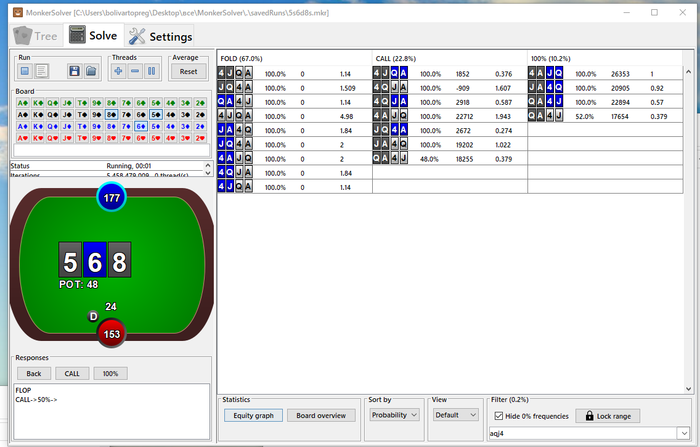700x447 pixels.
Task: Open the run log document icon
Action: tap(42, 71)
